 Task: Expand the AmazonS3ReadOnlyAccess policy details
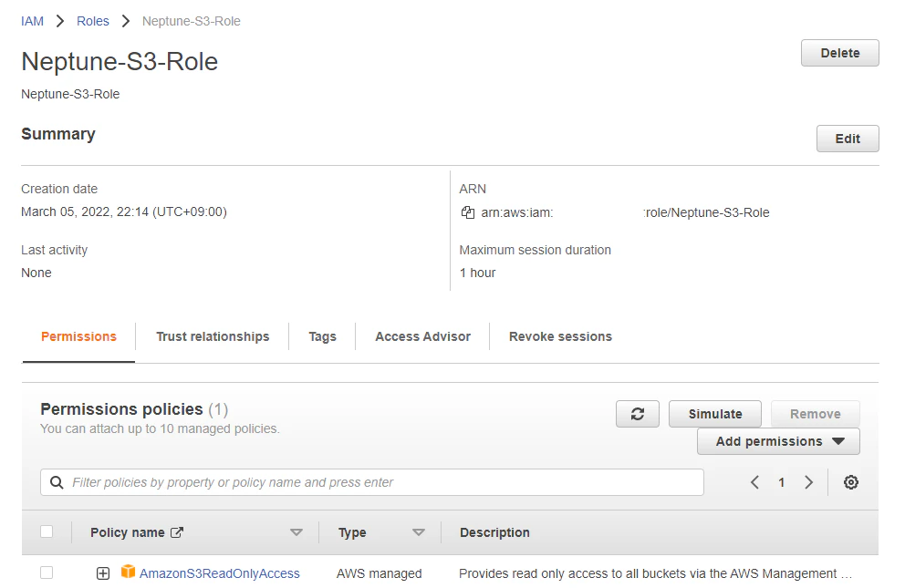click(103, 573)
